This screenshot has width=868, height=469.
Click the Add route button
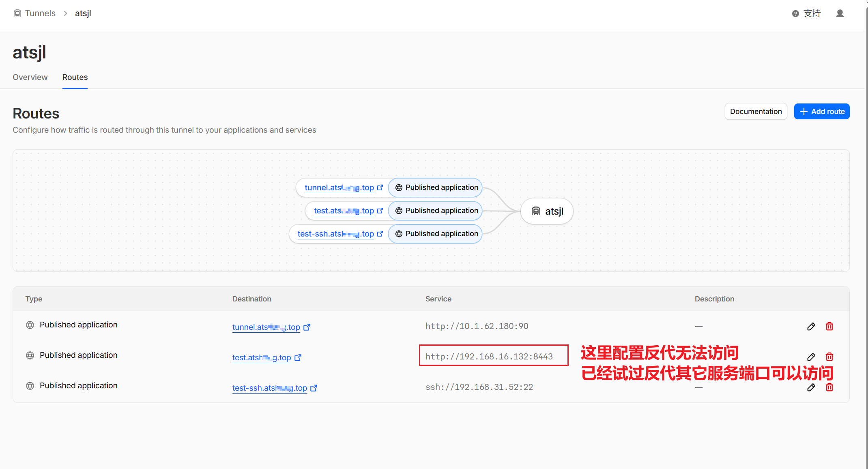coord(822,112)
